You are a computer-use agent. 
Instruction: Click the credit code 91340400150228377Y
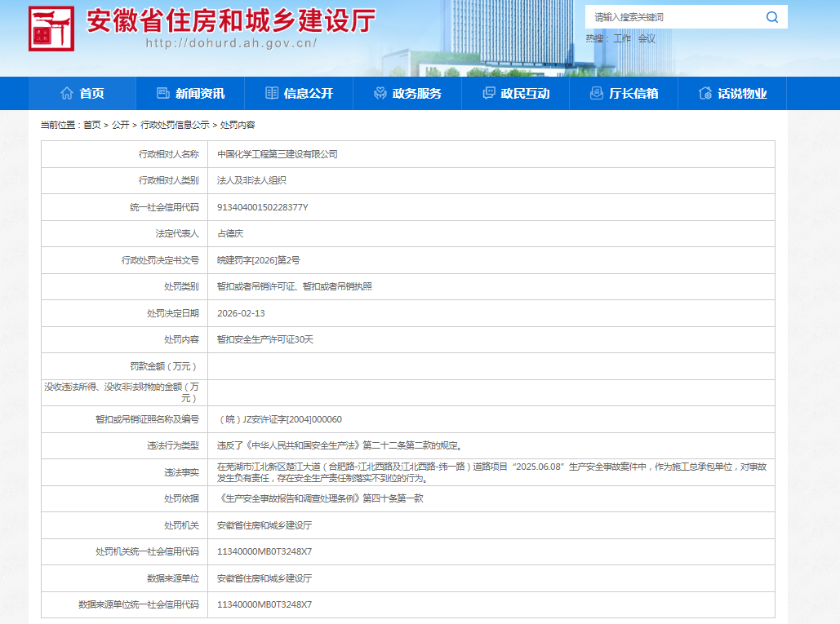pyautogui.click(x=262, y=207)
